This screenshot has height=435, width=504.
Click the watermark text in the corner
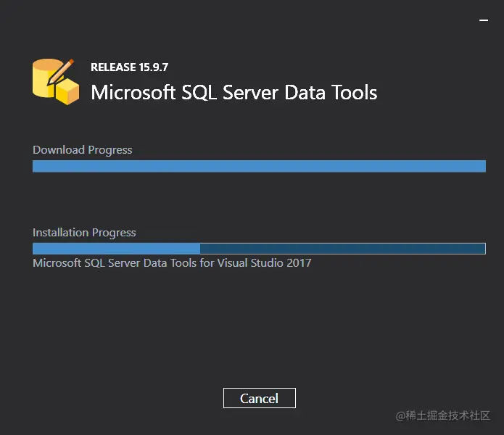[443, 415]
